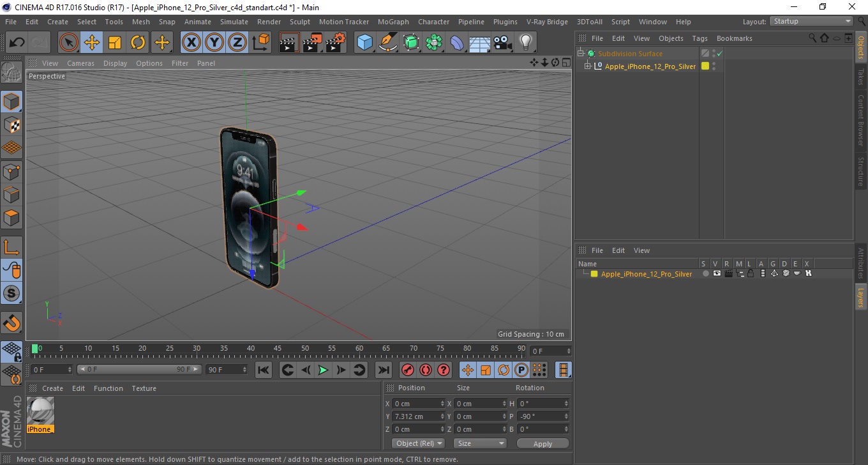Viewport: 868px width, 465px height.
Task: Open the Bend deformer icon
Action: tap(457, 43)
